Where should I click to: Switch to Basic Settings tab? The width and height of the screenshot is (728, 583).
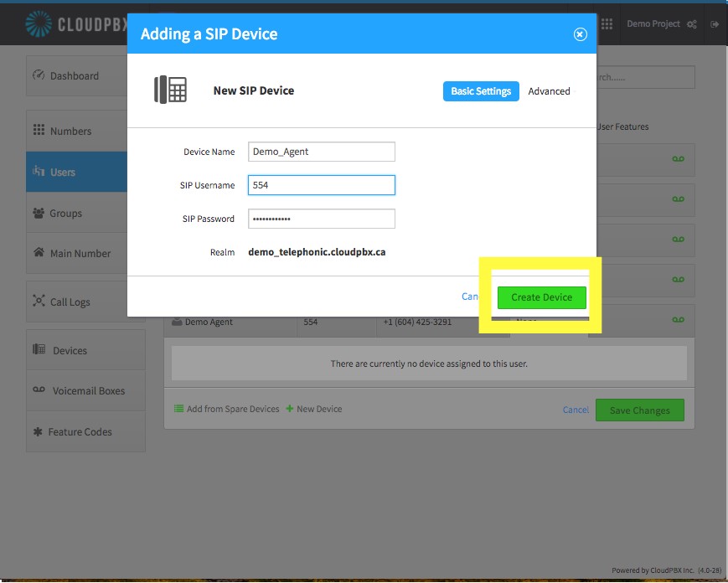coord(481,91)
